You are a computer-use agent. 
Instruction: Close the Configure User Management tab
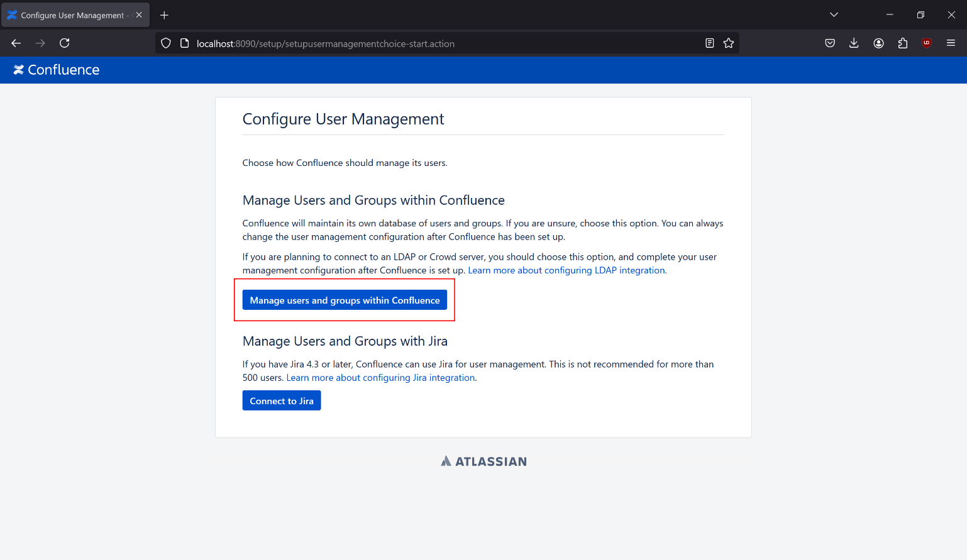tap(139, 15)
